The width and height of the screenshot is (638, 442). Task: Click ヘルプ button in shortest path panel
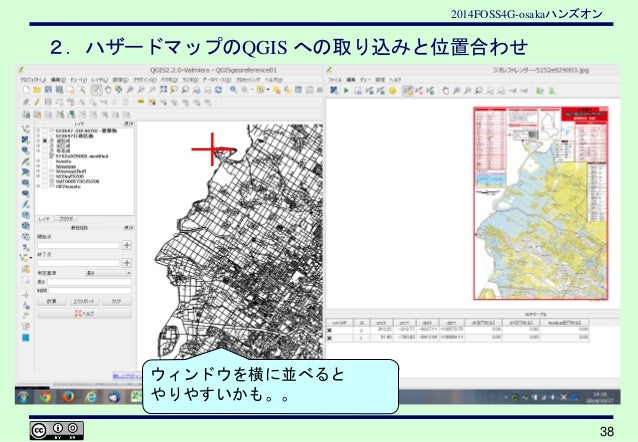(84, 313)
